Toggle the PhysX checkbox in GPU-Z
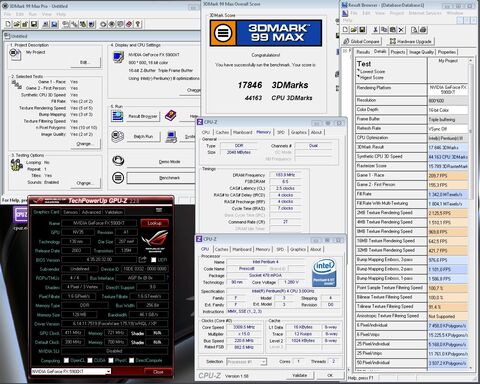This screenshot has height=384, width=480. click(x=111, y=360)
